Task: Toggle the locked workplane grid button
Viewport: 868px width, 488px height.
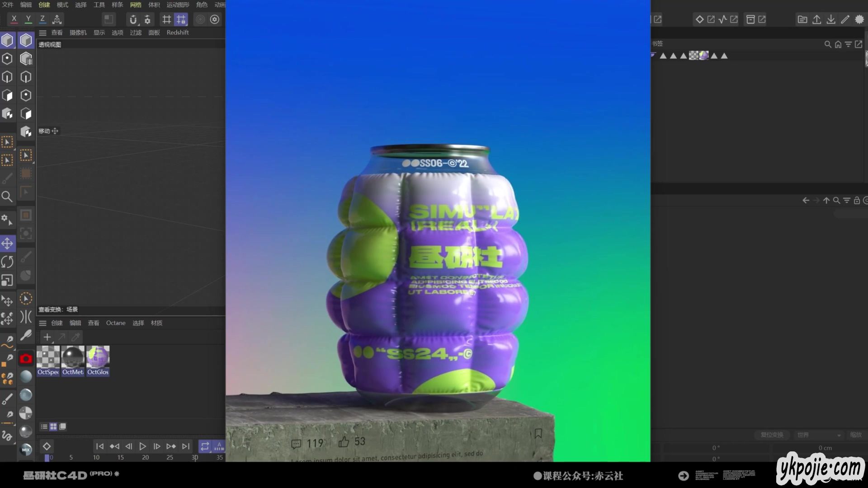Action: (x=181, y=19)
